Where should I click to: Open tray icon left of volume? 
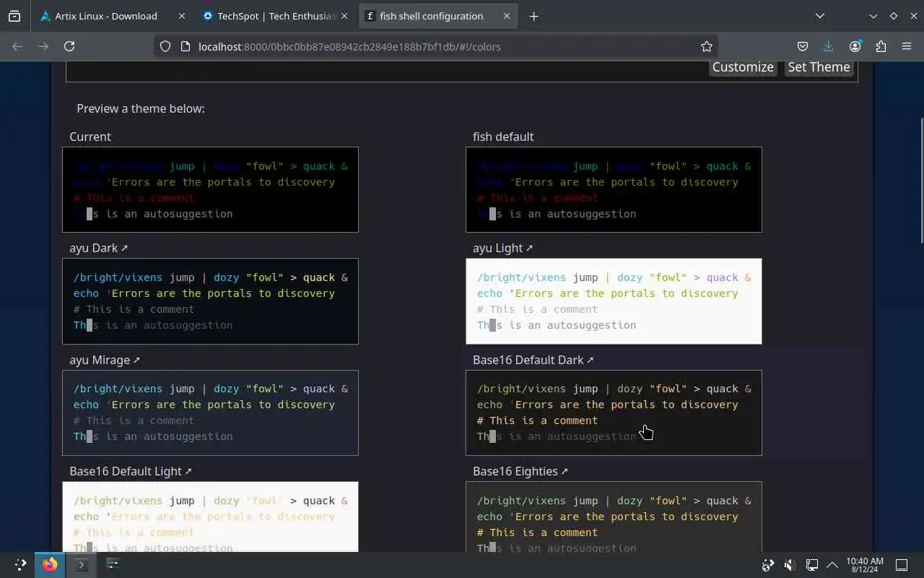[768, 564]
